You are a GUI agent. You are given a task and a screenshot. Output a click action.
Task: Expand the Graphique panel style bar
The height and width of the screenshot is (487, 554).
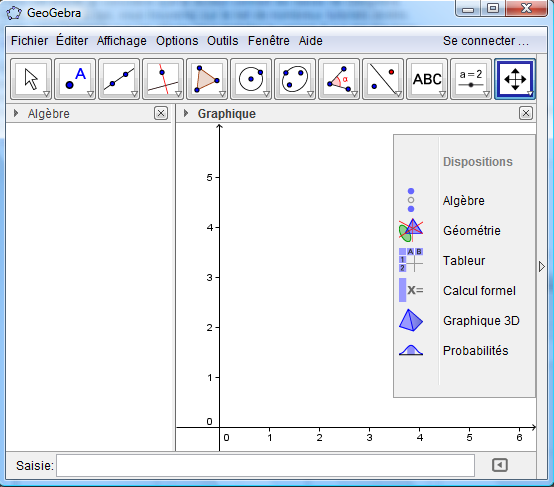coord(186,113)
